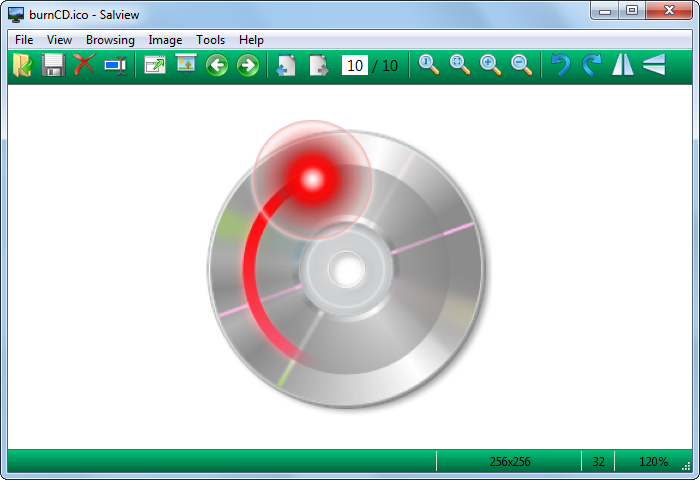Open the Browsing menu
700x480 pixels.
[110, 40]
